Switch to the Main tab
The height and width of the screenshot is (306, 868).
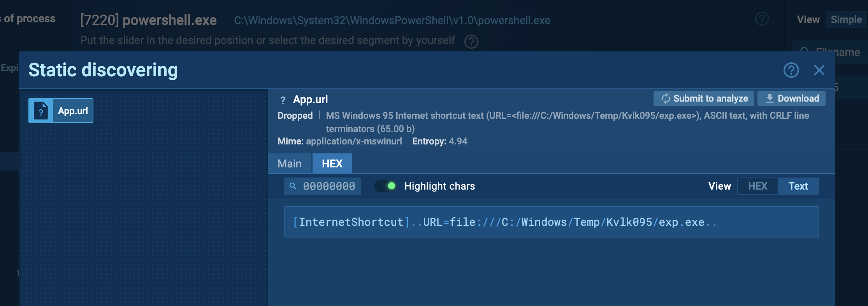pos(289,164)
